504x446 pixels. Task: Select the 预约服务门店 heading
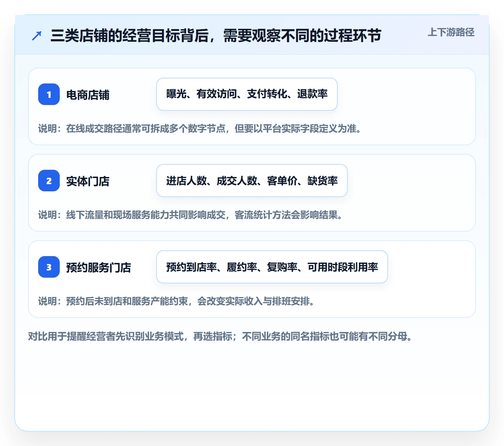(99, 267)
